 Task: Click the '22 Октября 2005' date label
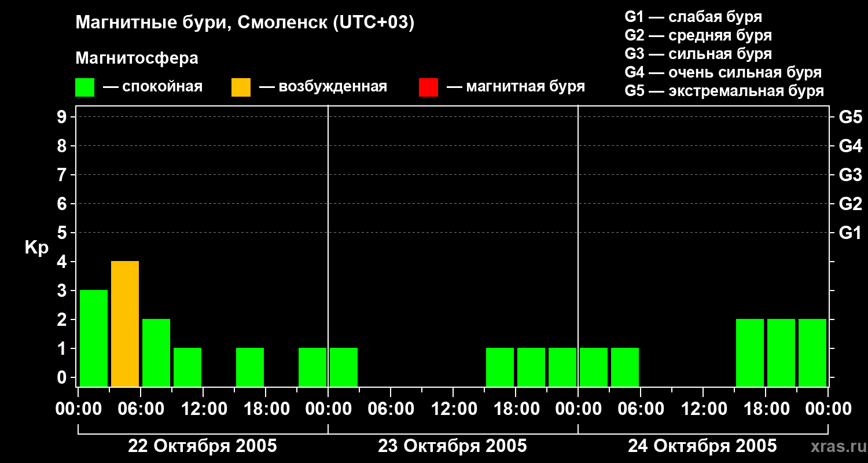click(203, 446)
